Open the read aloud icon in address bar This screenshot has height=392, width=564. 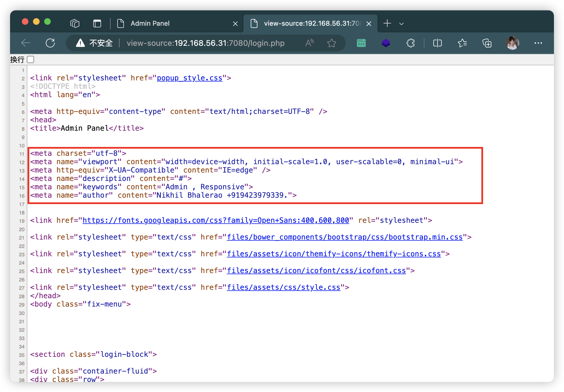(310, 43)
